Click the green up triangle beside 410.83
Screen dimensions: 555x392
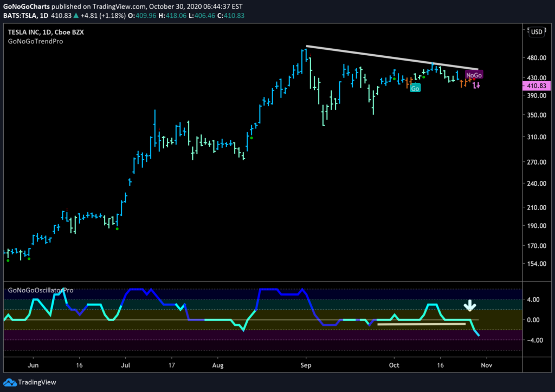click(x=76, y=16)
